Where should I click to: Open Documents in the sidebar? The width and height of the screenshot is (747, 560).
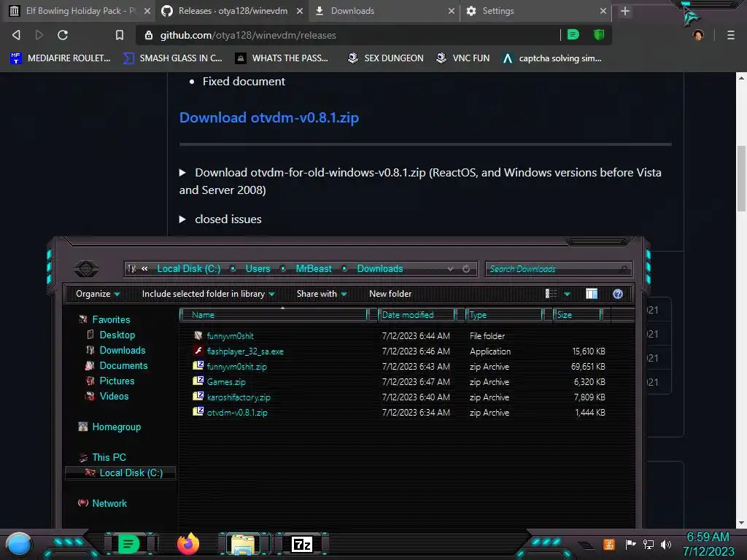coord(123,366)
